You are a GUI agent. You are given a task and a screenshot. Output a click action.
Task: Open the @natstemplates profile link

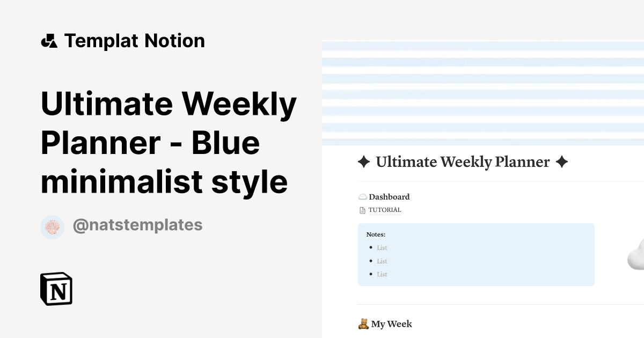(137, 225)
